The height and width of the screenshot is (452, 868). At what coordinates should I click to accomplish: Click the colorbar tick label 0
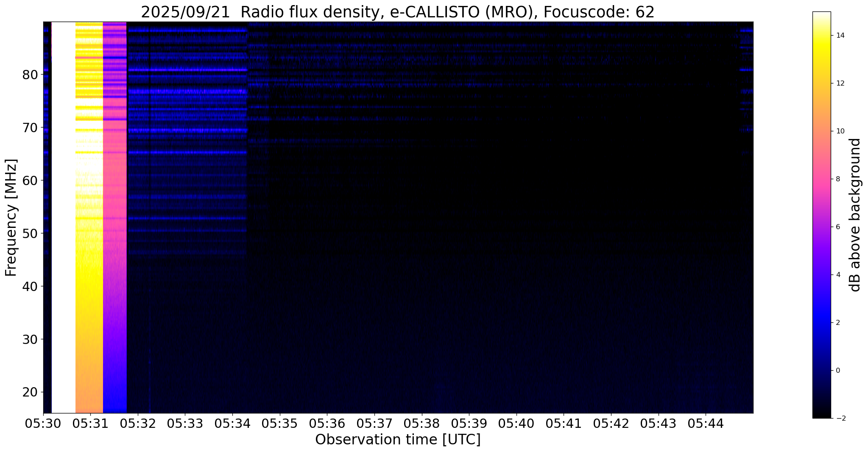coord(837,371)
